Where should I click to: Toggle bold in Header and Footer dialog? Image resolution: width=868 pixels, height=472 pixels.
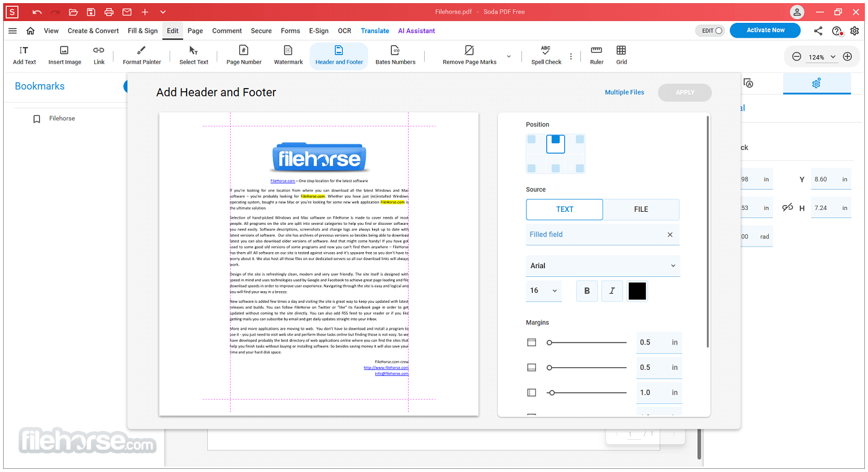[587, 291]
